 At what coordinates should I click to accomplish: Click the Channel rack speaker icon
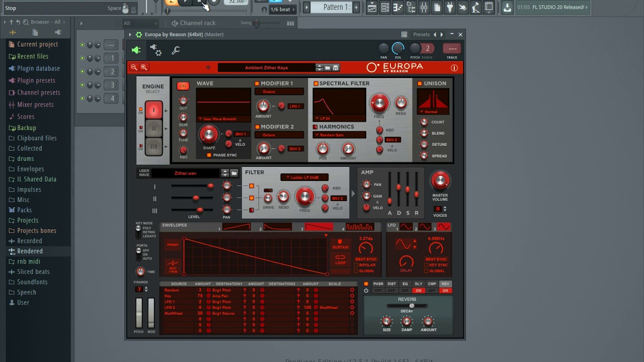coord(175,23)
